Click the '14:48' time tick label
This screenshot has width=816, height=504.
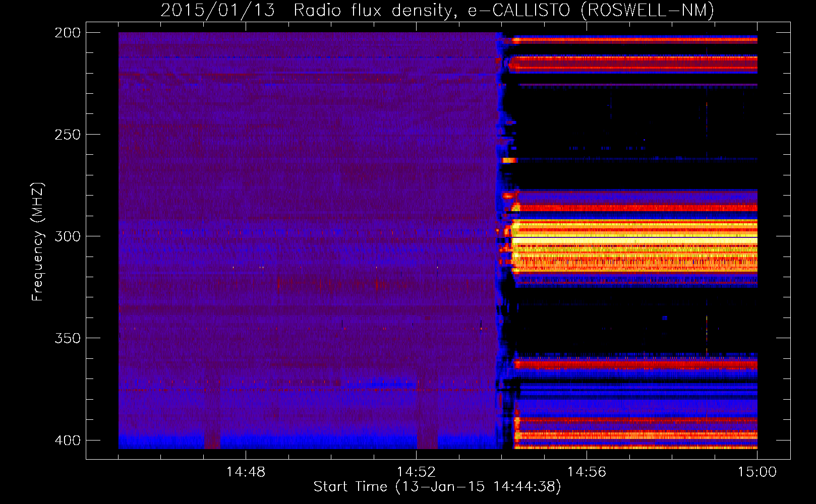click(246, 472)
